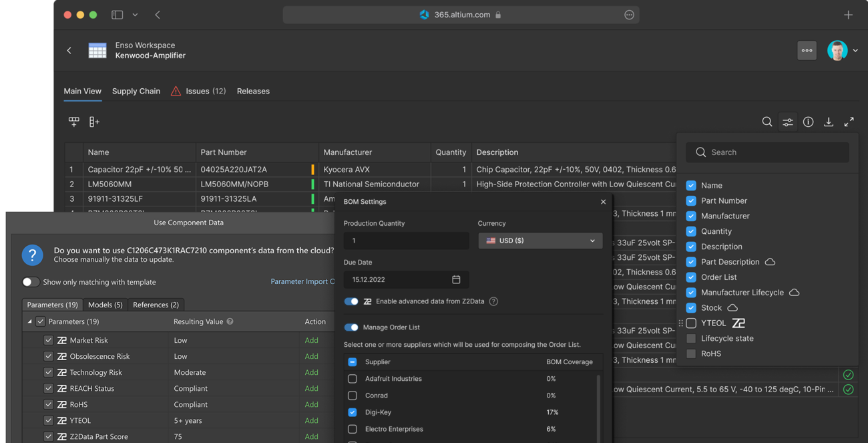Image resolution: width=868 pixels, height=443 pixels.
Task: Disable the Enable advanced data from Z2Data toggle
Action: pos(352,301)
